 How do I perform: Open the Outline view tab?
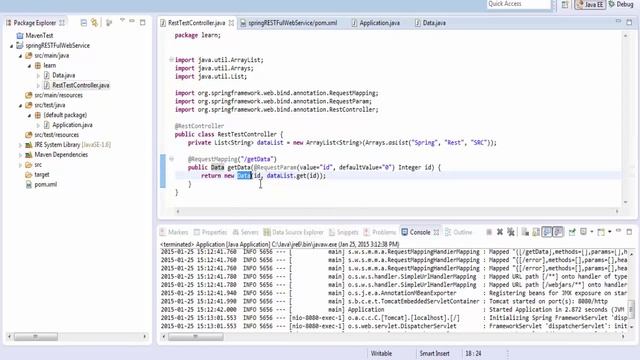[458, 232]
